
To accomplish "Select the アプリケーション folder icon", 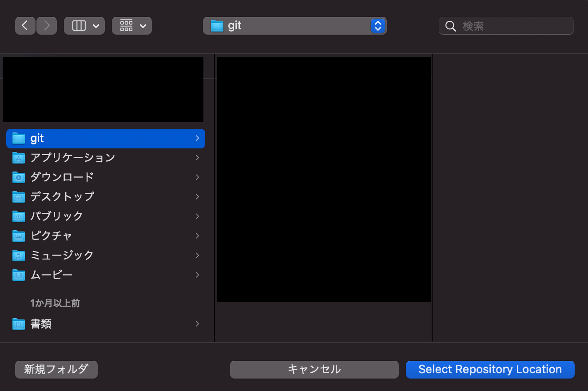I will coord(18,158).
